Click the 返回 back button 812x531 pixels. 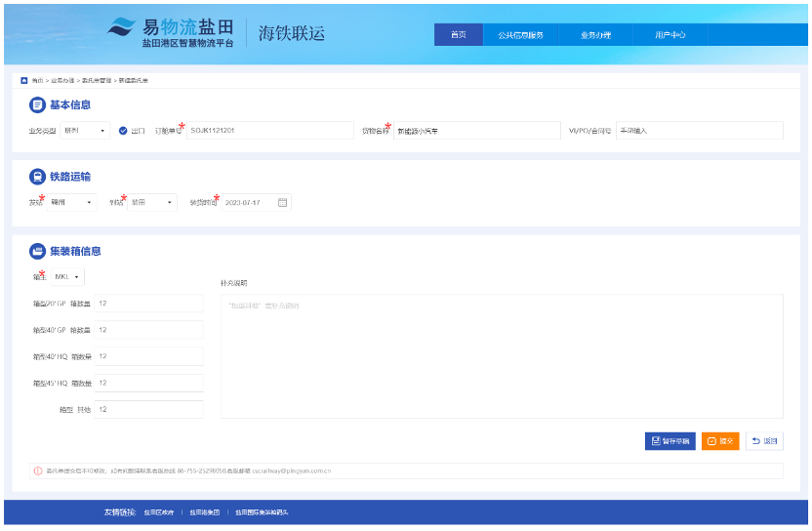point(764,441)
